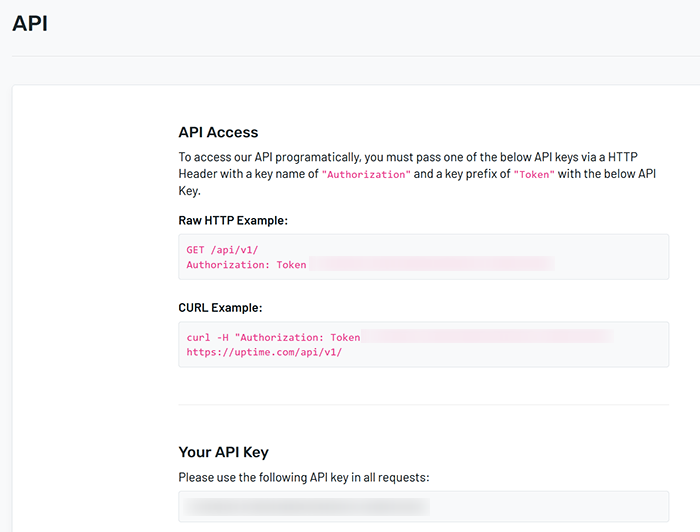This screenshot has height=532, width=700.
Task: Click the Authorization: Token line in Raw HTTP example
Action: click(246, 265)
